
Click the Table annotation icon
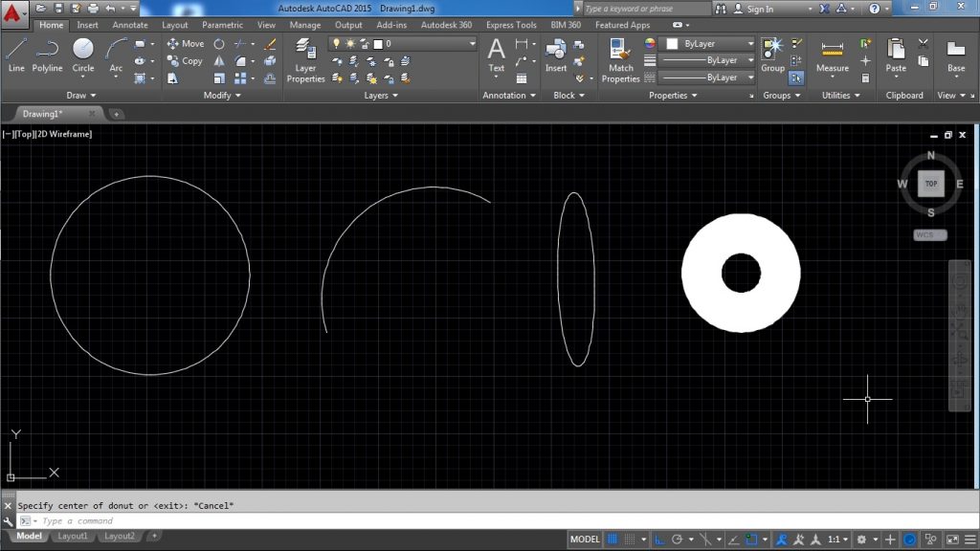tap(522, 78)
